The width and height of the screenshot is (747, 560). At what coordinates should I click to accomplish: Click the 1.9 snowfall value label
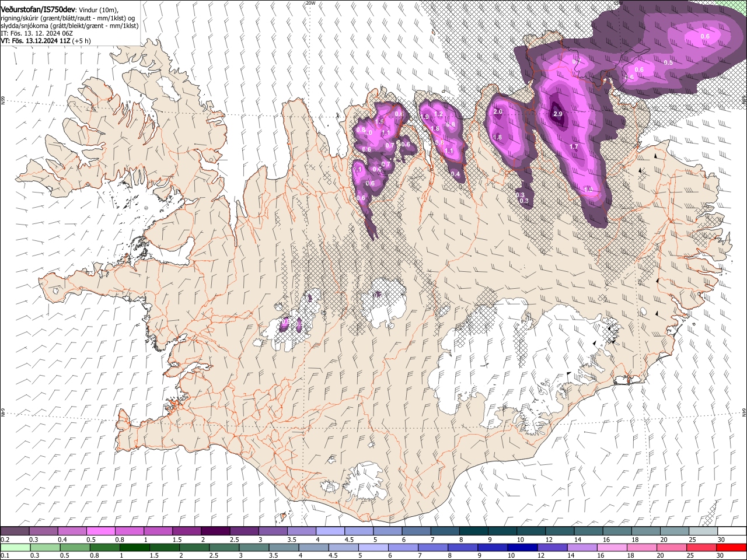point(425,117)
